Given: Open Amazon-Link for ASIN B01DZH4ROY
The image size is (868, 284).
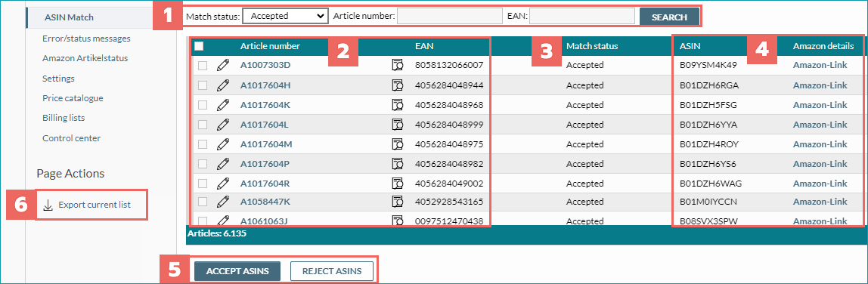Looking at the screenshot, I should [820, 144].
